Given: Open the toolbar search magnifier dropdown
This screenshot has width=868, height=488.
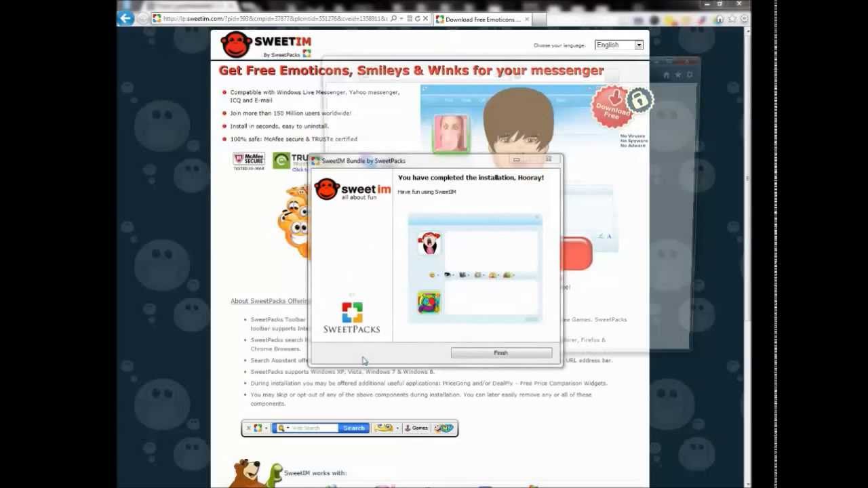Looking at the screenshot, I should (282, 428).
